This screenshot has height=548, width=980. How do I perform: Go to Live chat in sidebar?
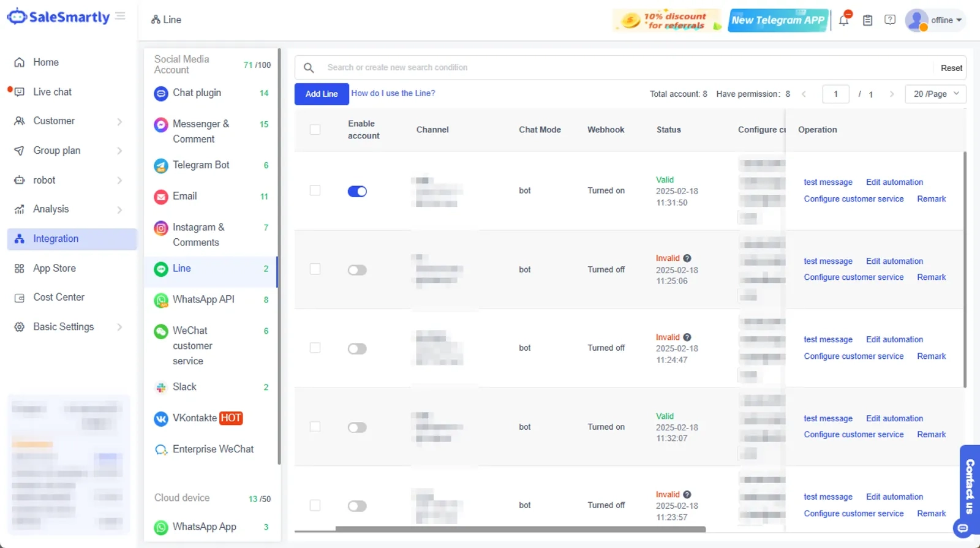pos(52,92)
